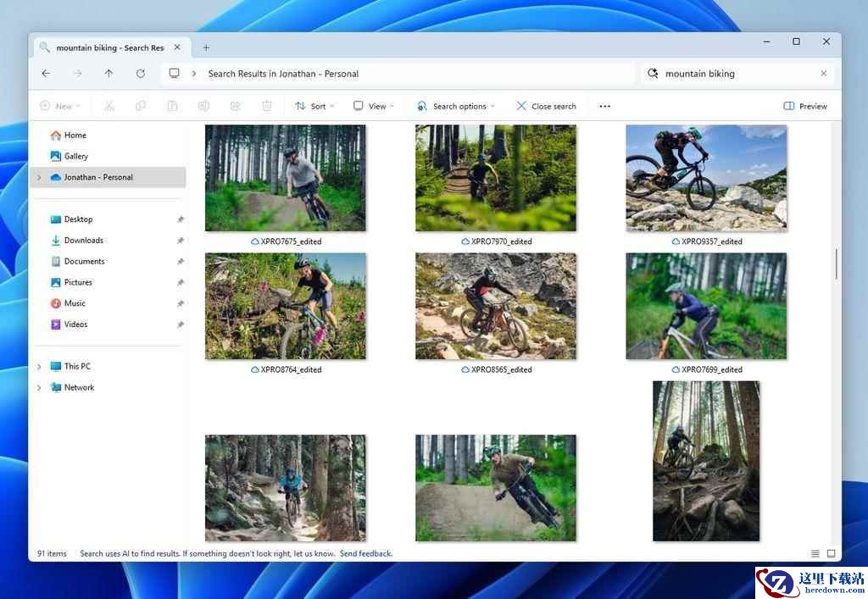Unpin Videos using its pin icon

click(x=180, y=324)
